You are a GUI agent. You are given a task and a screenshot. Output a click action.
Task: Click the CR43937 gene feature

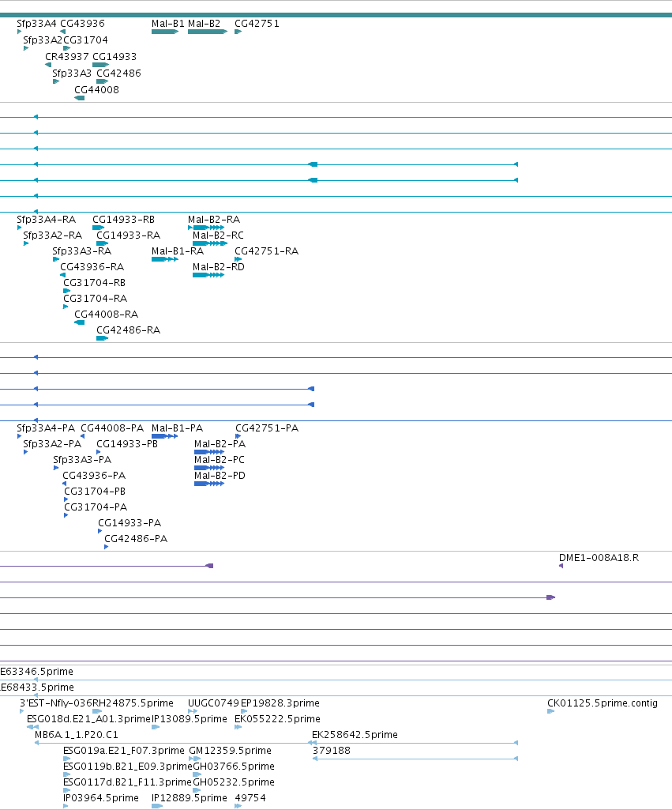pyautogui.click(x=48, y=65)
